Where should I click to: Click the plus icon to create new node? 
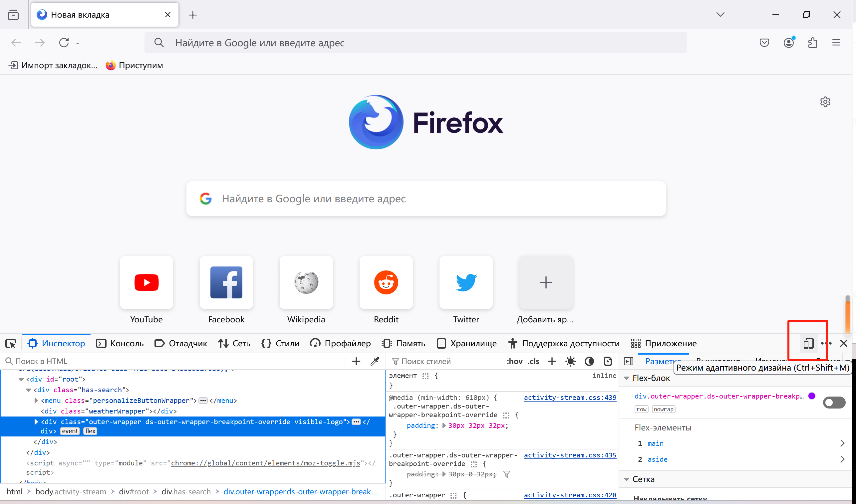pos(356,361)
